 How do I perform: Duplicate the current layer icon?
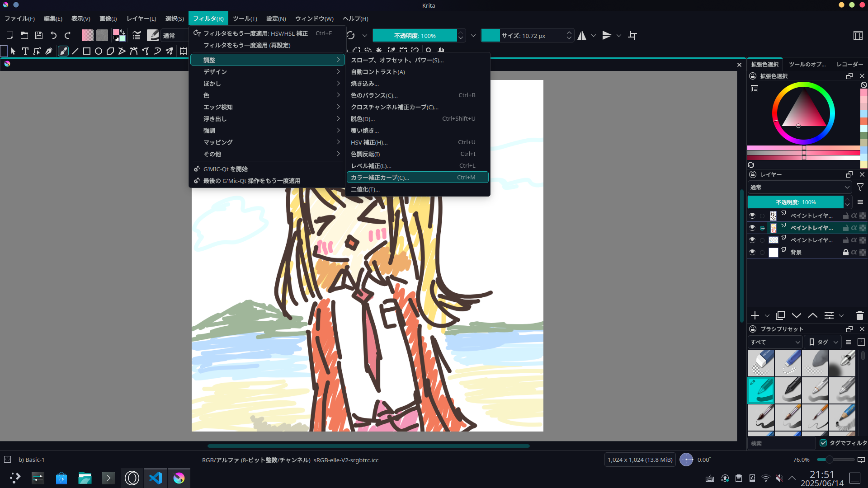(x=780, y=315)
